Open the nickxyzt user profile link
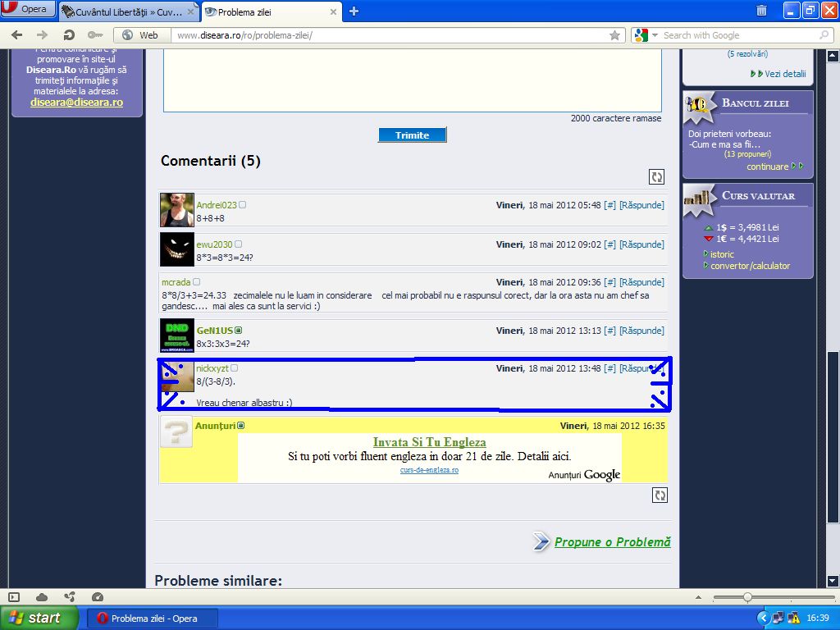840x630 pixels. (212, 368)
